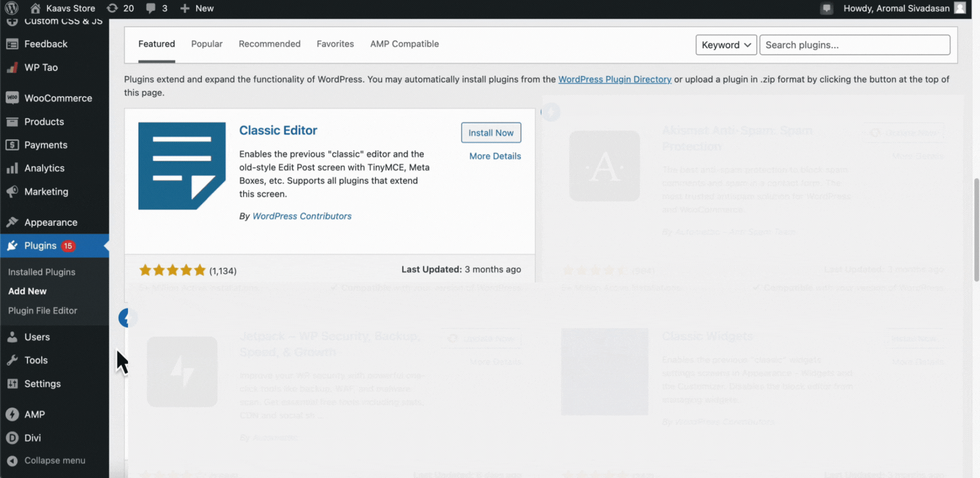Image resolution: width=980 pixels, height=478 pixels.
Task: Open the comments bubble icon
Action: pyautogui.click(x=151, y=8)
